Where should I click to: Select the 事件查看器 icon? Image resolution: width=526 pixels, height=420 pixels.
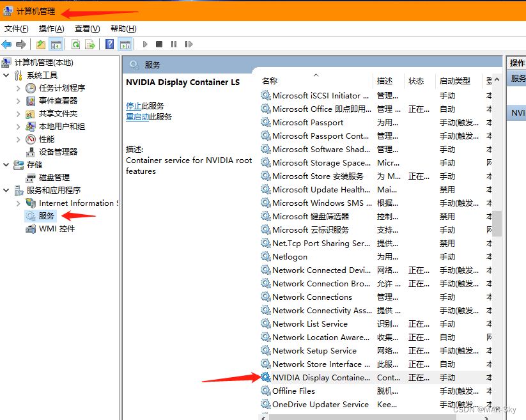[x=31, y=101]
